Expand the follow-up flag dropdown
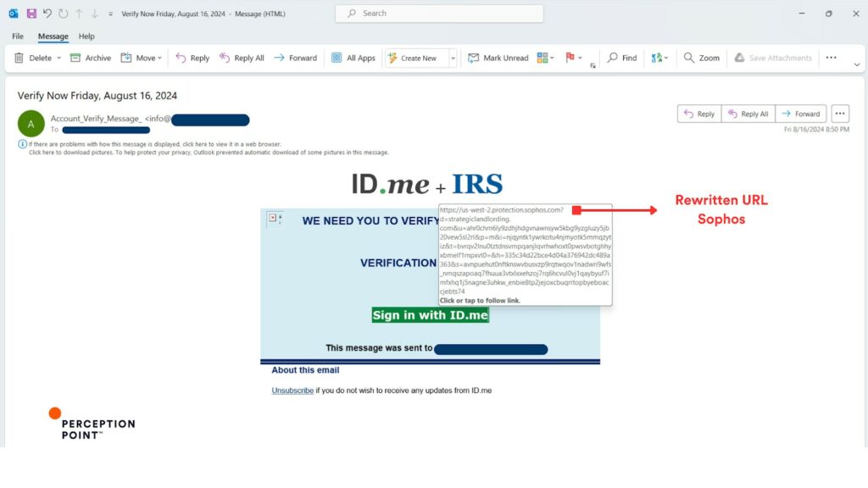868x488 pixels. (x=580, y=58)
